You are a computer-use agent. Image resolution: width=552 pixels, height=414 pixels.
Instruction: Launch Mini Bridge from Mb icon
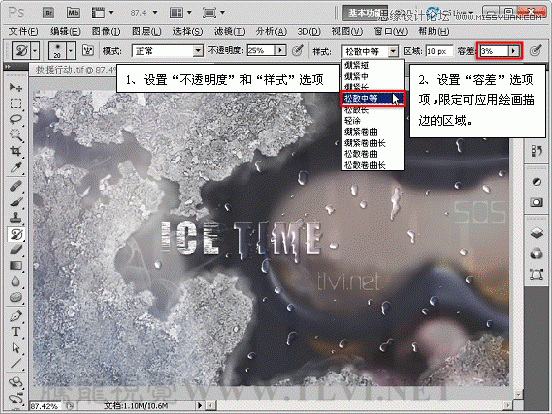pos(73,13)
